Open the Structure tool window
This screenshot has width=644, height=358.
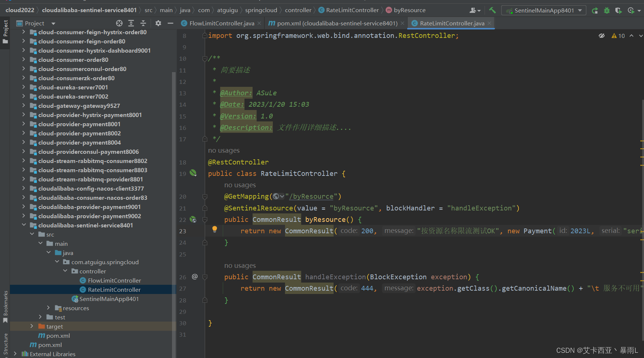tap(5, 344)
